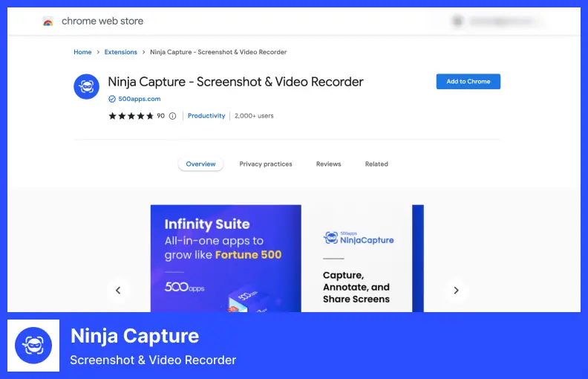Click the Infinity Suite promo slide
The height and width of the screenshot is (379, 588).
[x=226, y=258]
